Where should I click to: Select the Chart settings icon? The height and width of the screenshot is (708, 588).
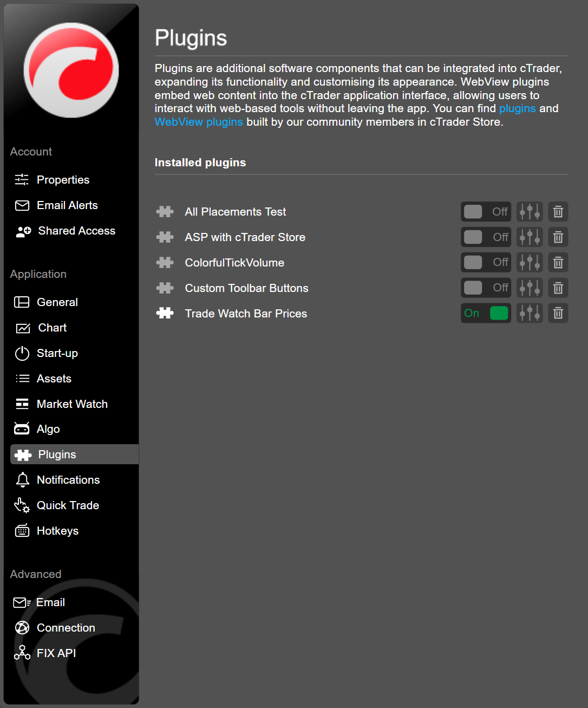[x=52, y=327]
